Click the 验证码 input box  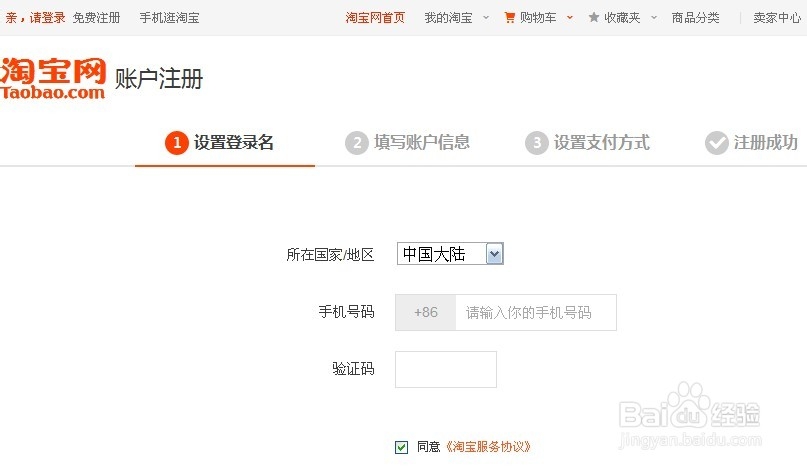pyautogui.click(x=446, y=369)
